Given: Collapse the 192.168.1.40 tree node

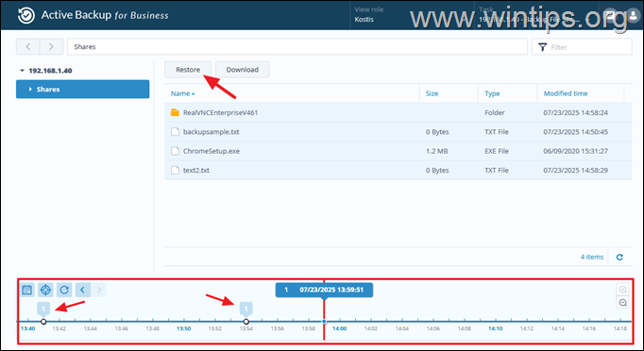Looking at the screenshot, I should pyautogui.click(x=22, y=71).
